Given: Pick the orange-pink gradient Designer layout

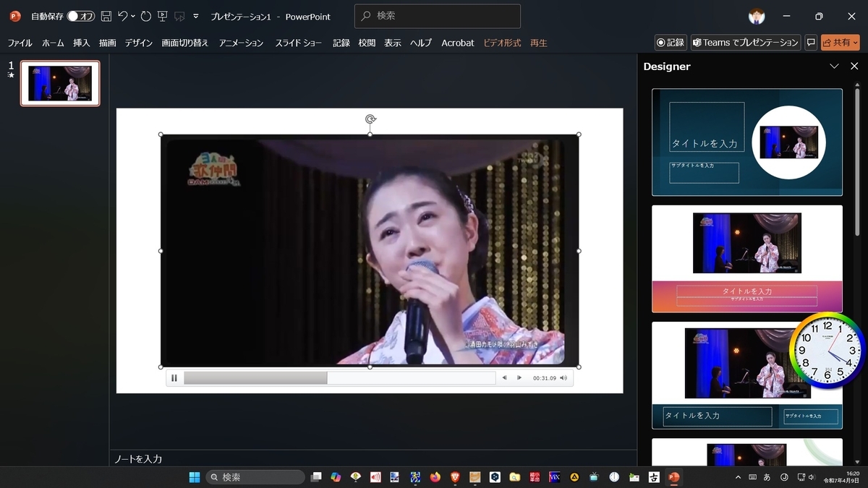Looking at the screenshot, I should (x=747, y=259).
